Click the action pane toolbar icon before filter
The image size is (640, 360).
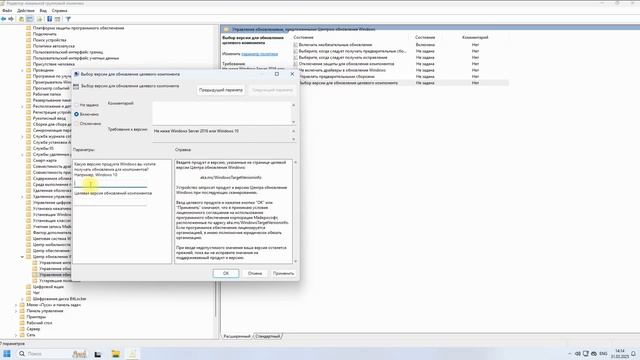pyautogui.click(x=58, y=19)
